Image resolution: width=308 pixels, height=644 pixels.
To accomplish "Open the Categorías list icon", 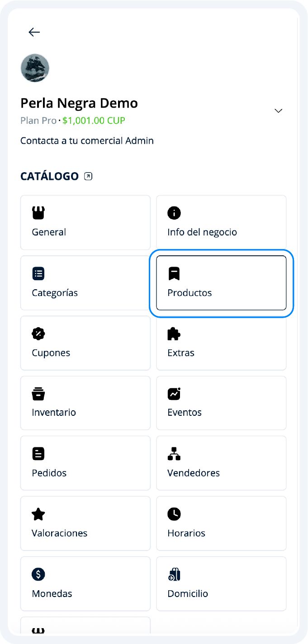I will [38, 273].
